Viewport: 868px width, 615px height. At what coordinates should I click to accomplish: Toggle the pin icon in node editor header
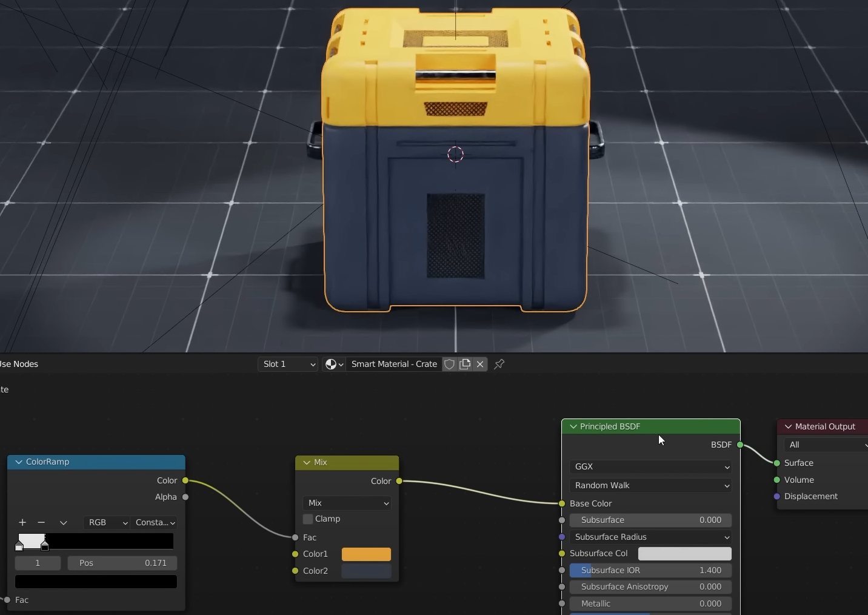click(499, 364)
